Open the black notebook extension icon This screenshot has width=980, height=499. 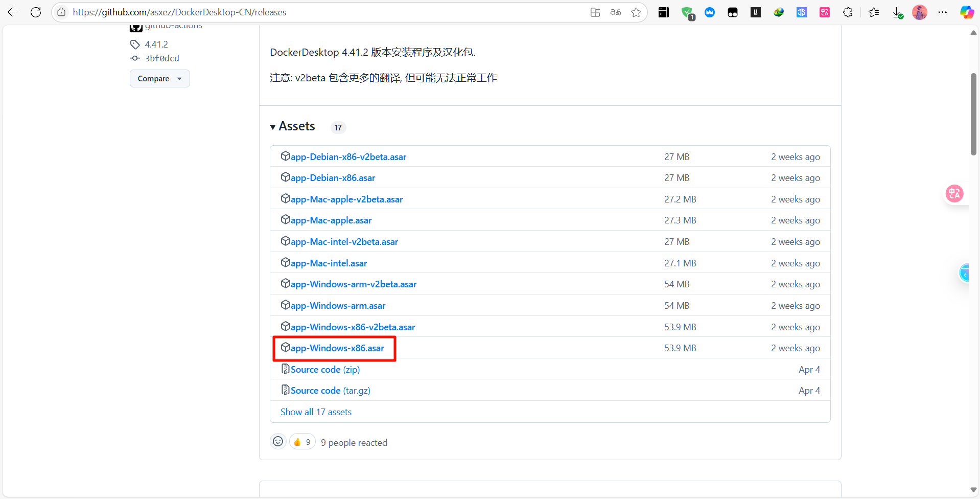[664, 12]
